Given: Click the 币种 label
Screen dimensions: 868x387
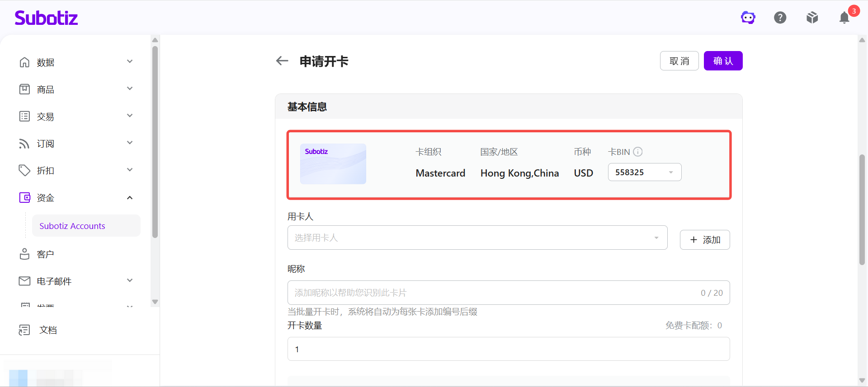Looking at the screenshot, I should point(583,152).
